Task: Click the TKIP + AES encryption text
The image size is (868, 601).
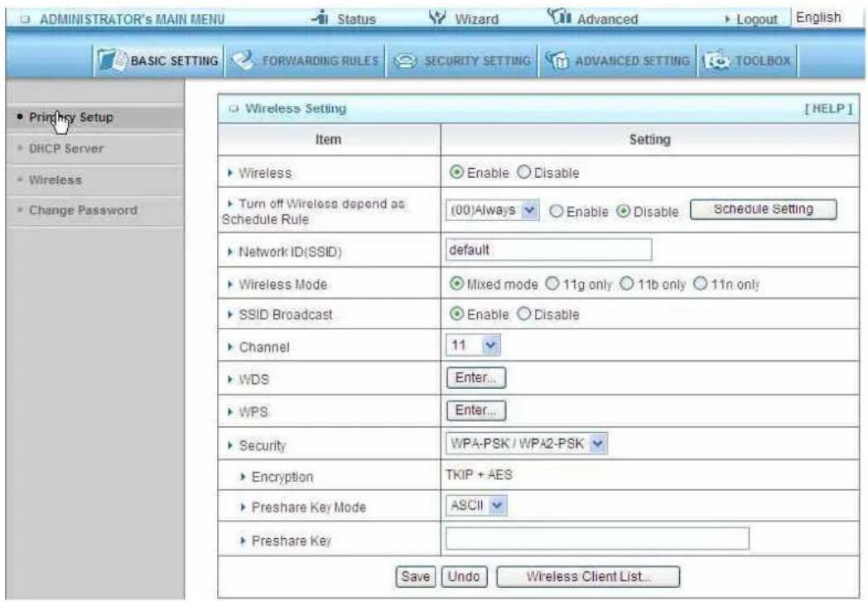Action: point(480,475)
